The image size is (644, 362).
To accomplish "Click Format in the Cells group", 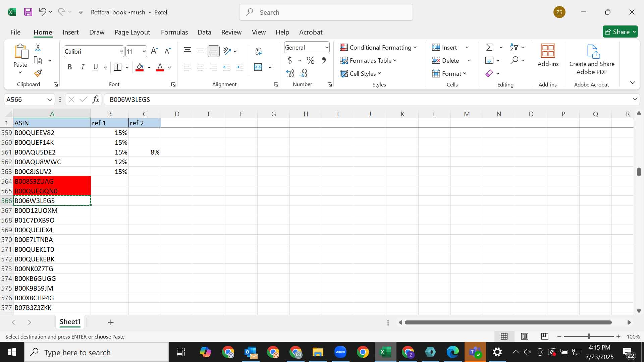I will click(x=449, y=74).
